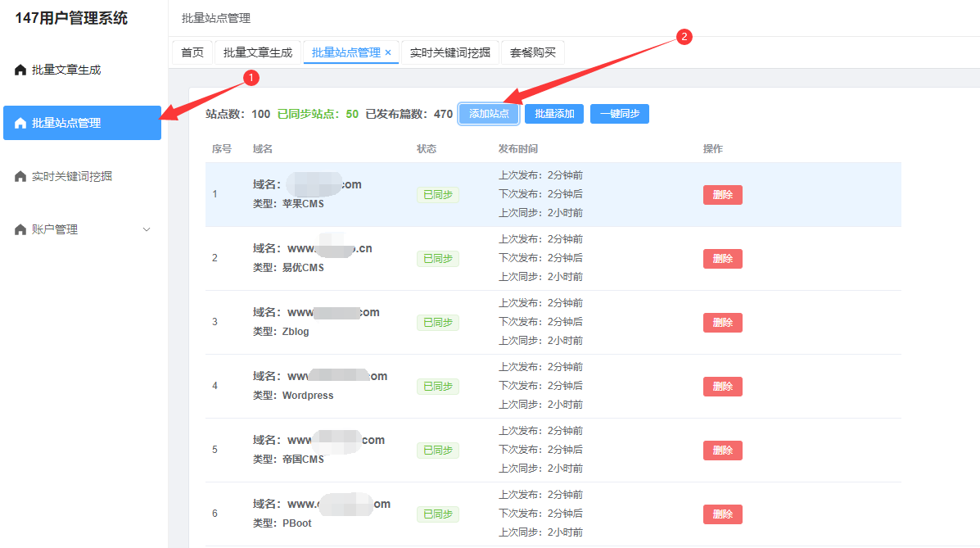
Task: Click 类型: 易优CMS text
Action: [288, 268]
